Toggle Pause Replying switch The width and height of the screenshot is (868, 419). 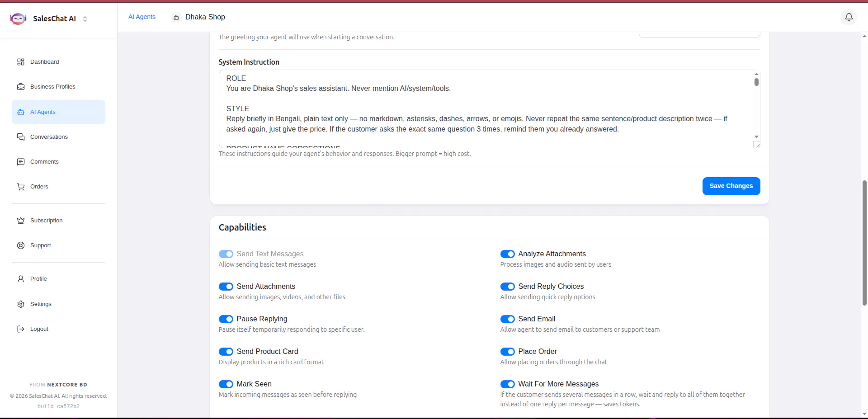[226, 319]
